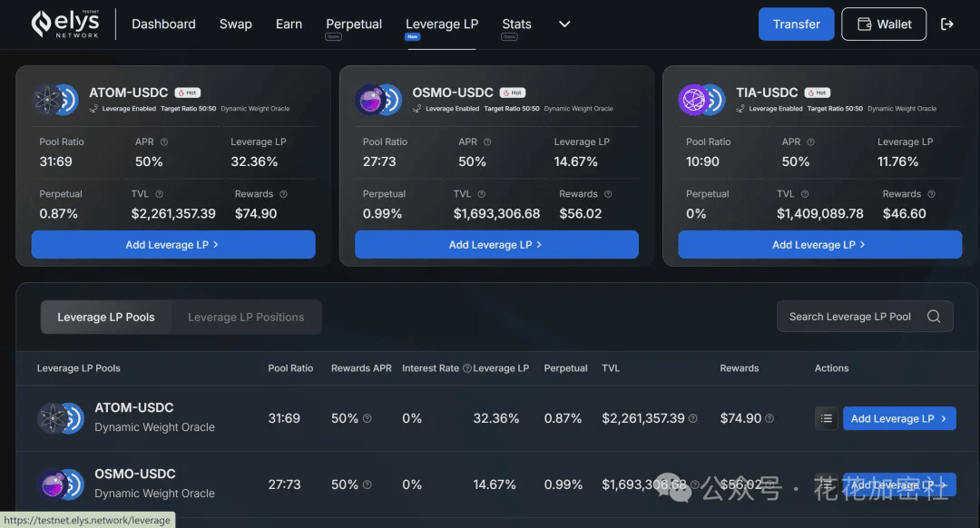Click Rewards info icon on TIA-USDC card
The width and height of the screenshot is (980, 528).
pos(931,194)
